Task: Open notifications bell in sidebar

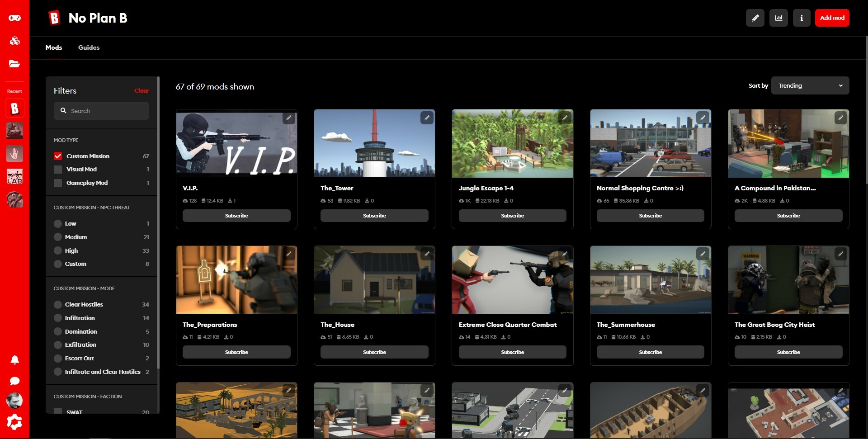Action: (x=14, y=359)
